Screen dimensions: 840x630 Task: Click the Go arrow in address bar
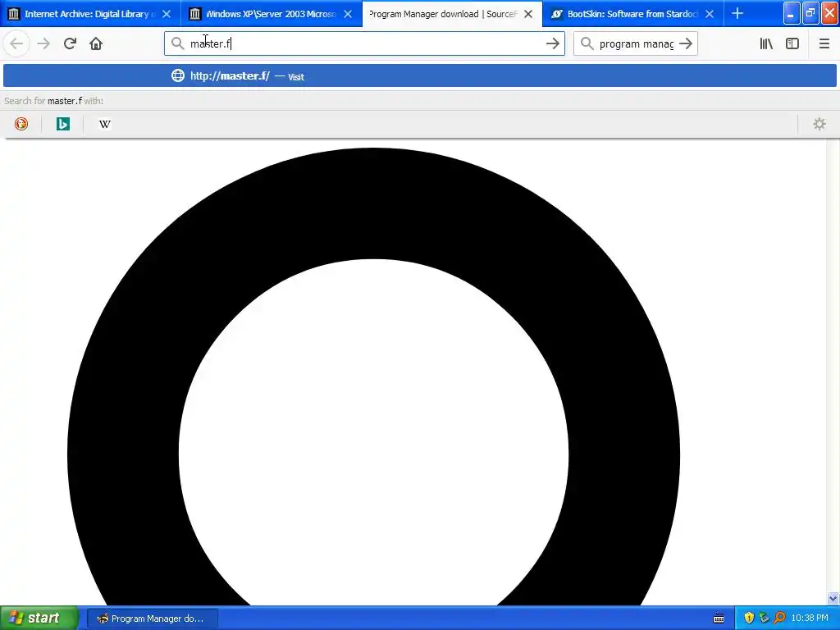[x=552, y=44]
